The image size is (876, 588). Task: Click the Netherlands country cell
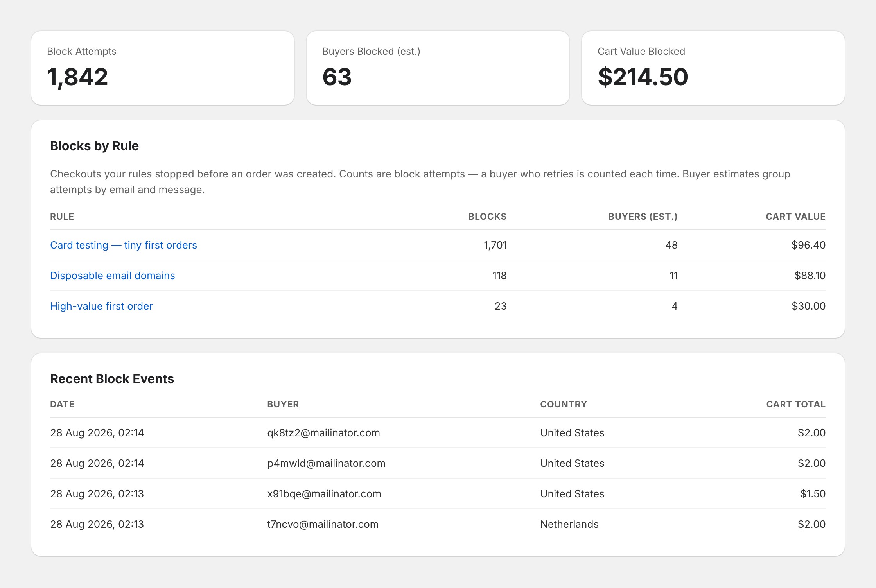569,524
